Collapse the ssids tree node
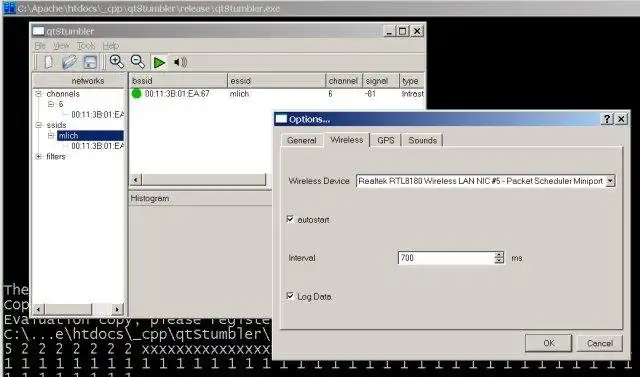The height and width of the screenshot is (377, 640). (39, 125)
